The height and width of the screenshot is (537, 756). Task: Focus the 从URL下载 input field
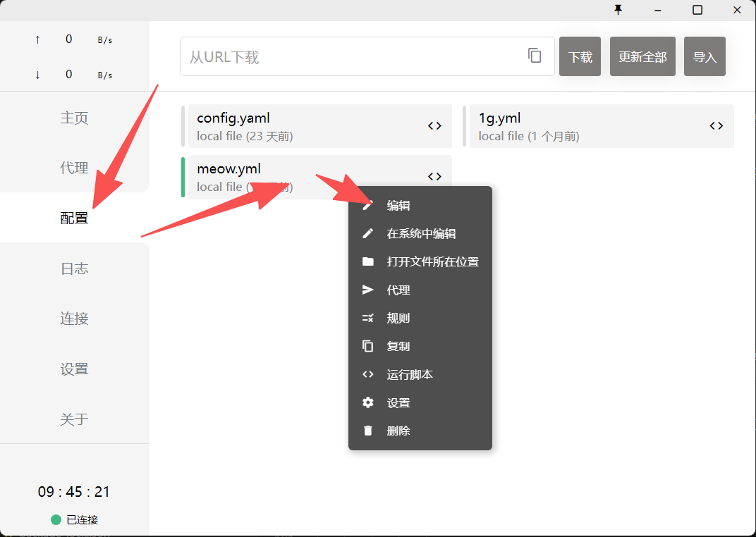coord(353,57)
